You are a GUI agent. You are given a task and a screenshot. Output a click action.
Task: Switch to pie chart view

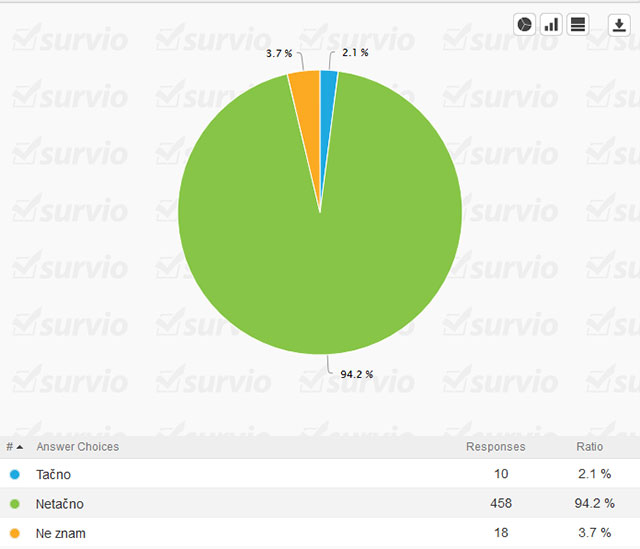(525, 25)
